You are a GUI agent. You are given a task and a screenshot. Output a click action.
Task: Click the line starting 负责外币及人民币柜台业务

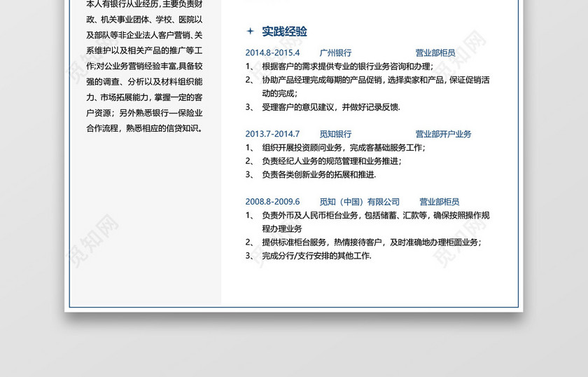point(375,215)
